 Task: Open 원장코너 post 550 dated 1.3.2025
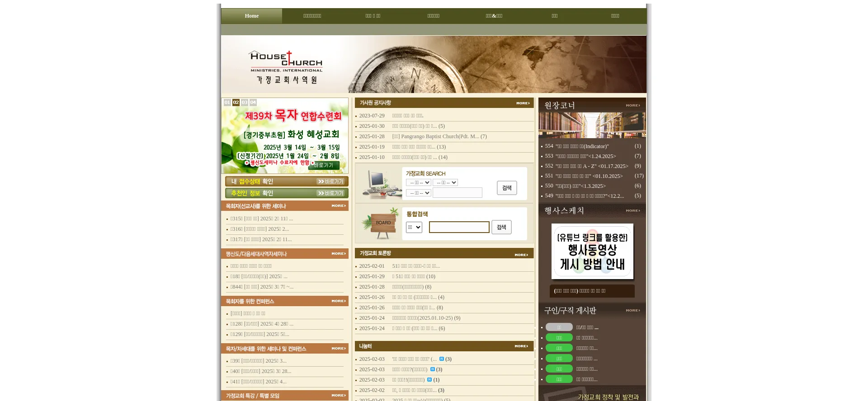click(580, 186)
